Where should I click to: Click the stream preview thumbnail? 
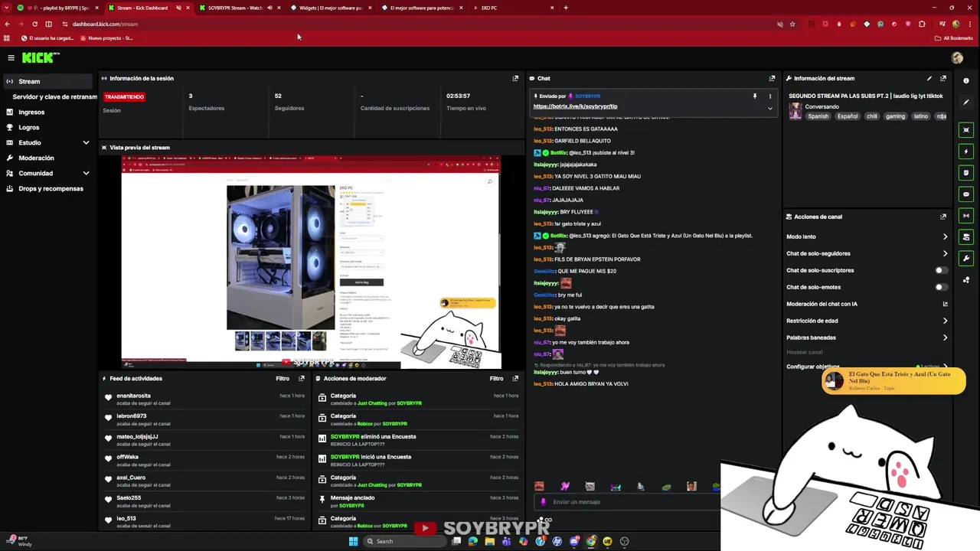(311, 262)
